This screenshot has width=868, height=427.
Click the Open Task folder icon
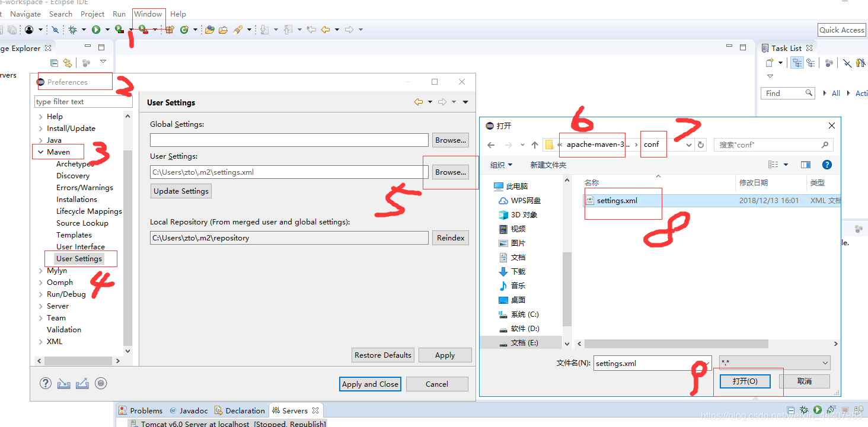point(223,30)
